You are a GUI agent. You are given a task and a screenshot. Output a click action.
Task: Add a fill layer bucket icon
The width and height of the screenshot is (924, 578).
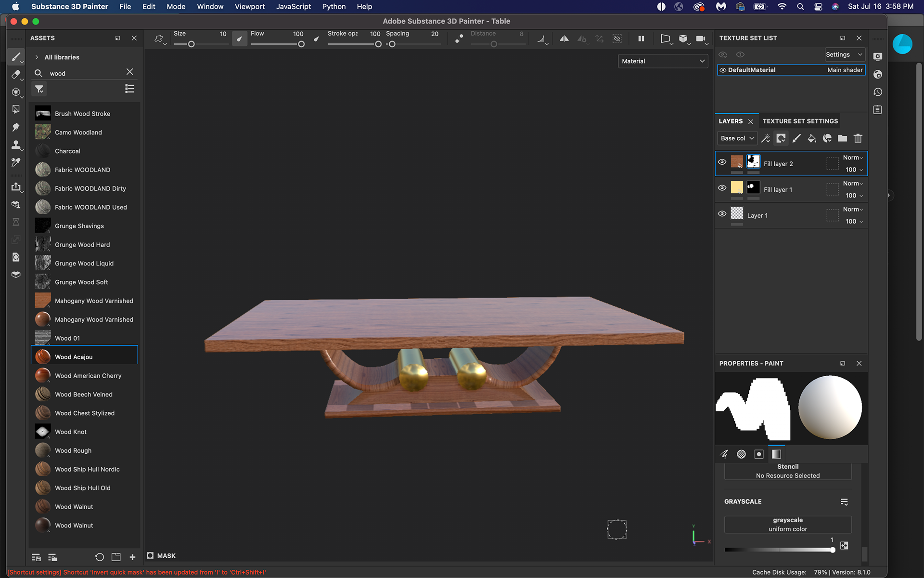(812, 138)
